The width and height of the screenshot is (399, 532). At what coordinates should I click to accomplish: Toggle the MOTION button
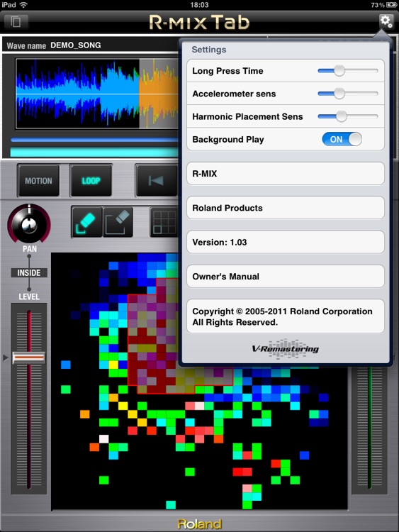tap(39, 180)
